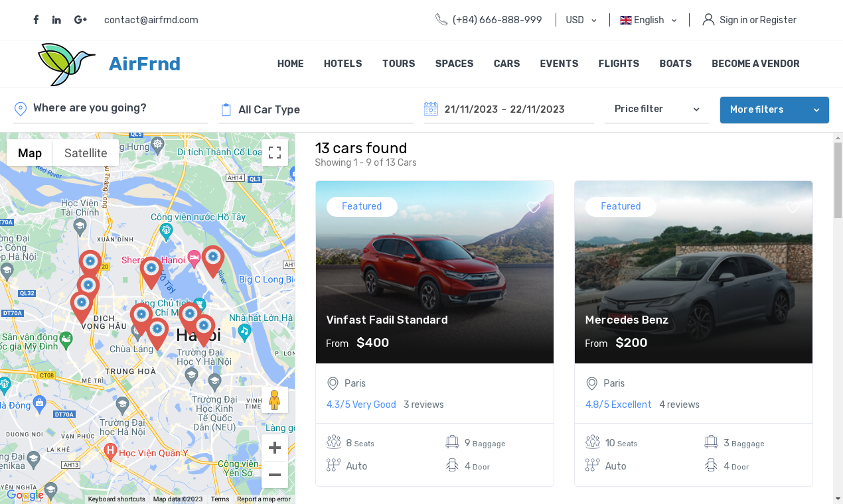Switch the map to Map view
This screenshot has width=843, height=504.
pyautogui.click(x=30, y=153)
